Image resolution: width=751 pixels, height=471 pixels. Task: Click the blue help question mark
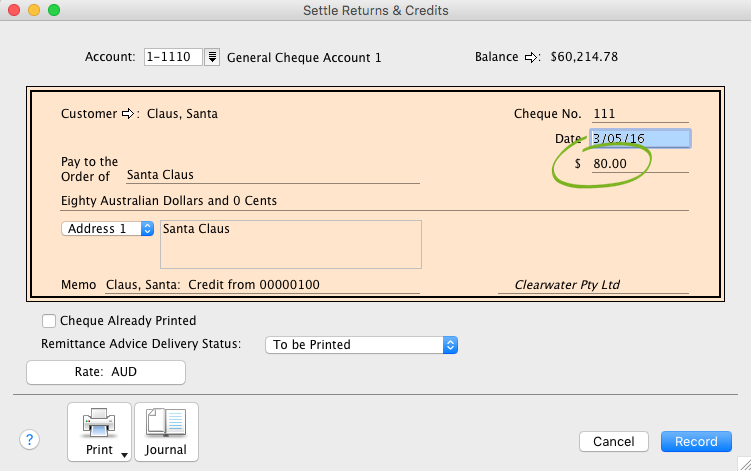pos(29,440)
